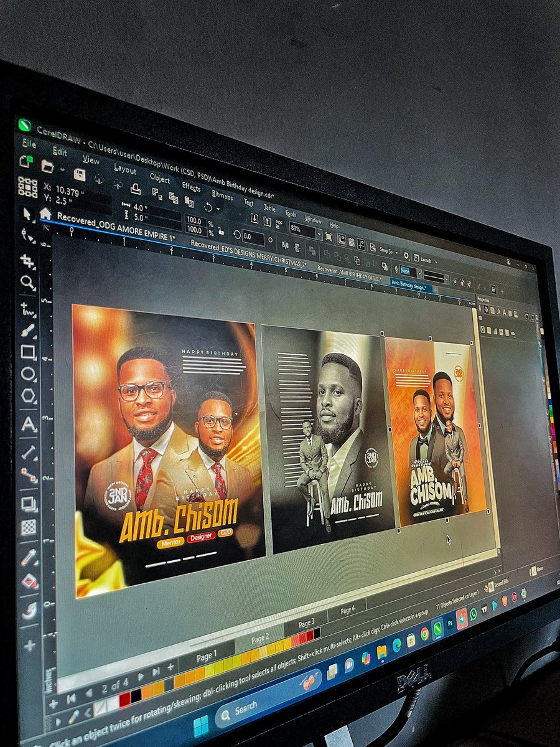Open the Effects menu
560x747 pixels.
190,187
